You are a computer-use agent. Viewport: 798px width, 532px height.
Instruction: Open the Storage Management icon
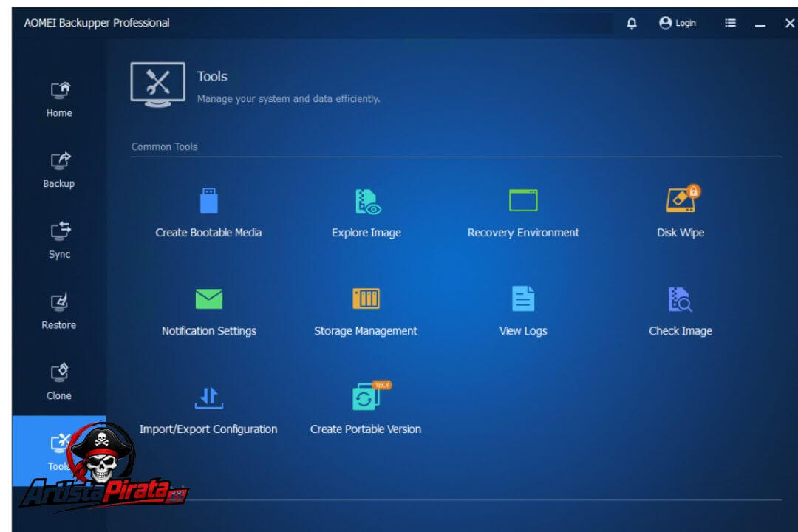click(x=366, y=299)
